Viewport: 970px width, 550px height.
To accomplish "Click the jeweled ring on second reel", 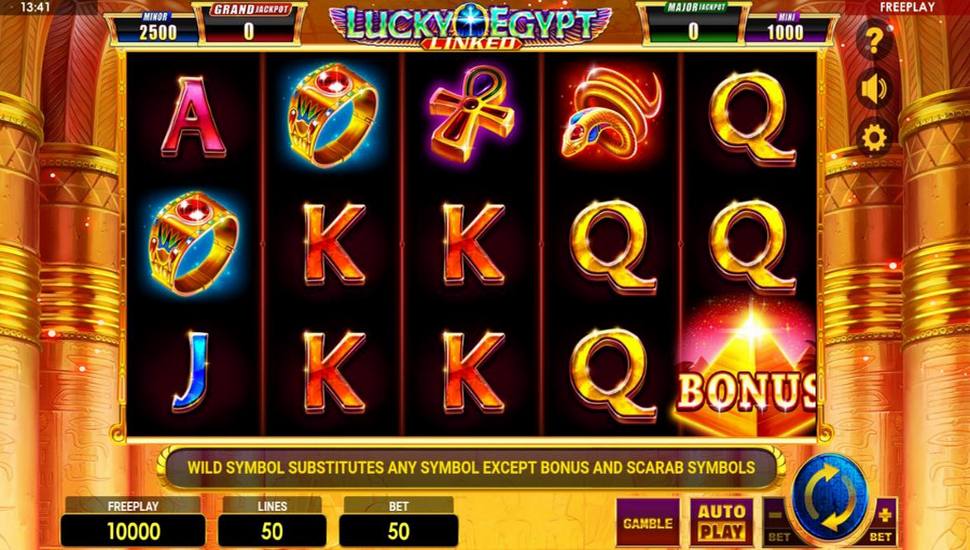I will (332, 114).
